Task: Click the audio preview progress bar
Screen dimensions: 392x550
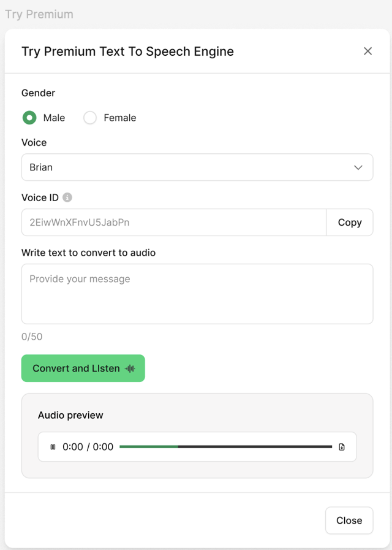Action: pos(225,447)
